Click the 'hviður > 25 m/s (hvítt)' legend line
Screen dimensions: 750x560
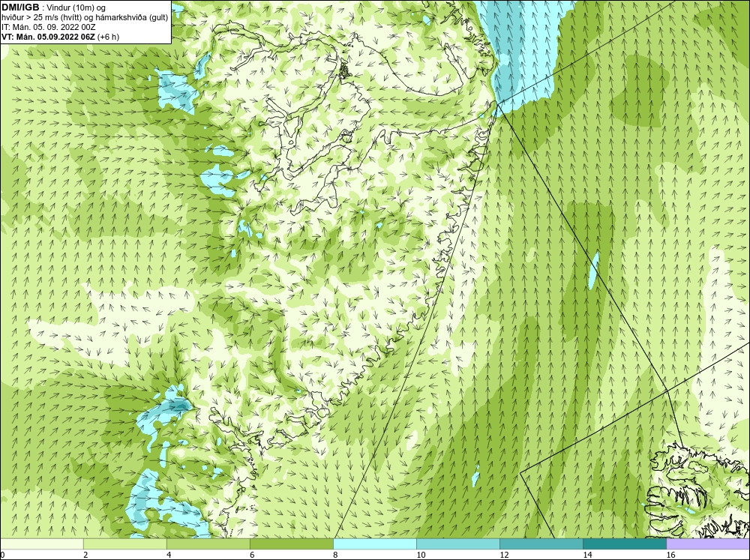coord(85,17)
